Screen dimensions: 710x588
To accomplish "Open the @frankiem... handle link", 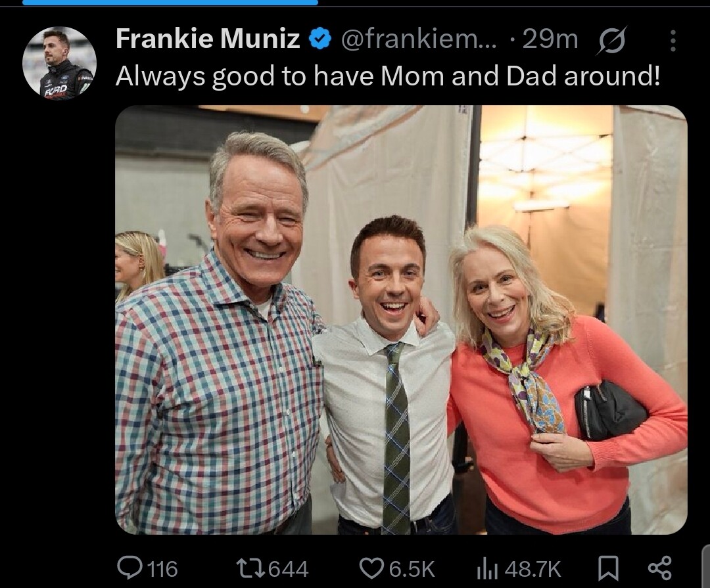I will [x=418, y=39].
